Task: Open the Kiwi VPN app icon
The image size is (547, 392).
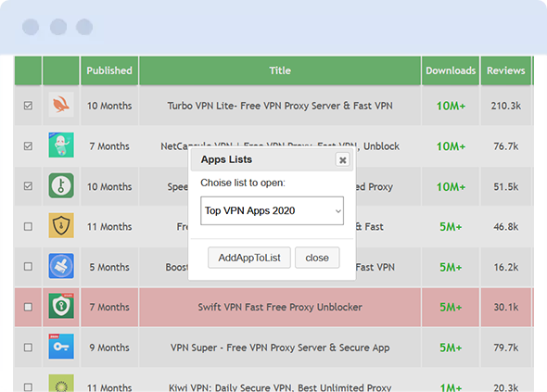Action: [x=61, y=384]
